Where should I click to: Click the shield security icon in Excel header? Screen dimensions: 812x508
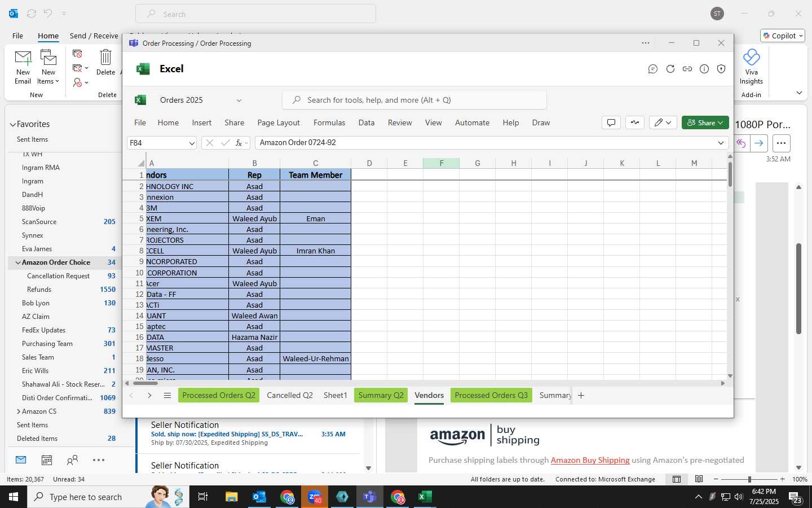[x=721, y=69]
